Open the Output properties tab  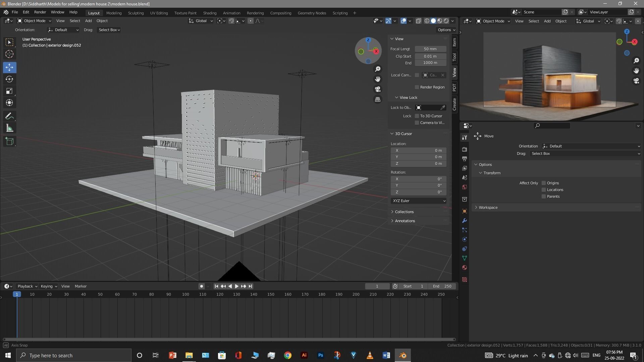click(x=465, y=159)
